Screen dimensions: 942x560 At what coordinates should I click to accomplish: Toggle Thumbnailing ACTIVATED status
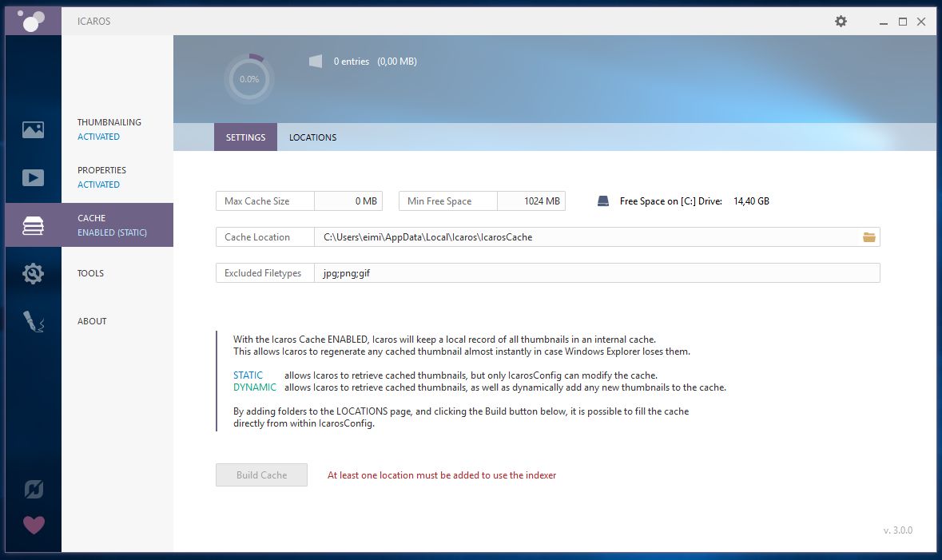click(x=98, y=137)
